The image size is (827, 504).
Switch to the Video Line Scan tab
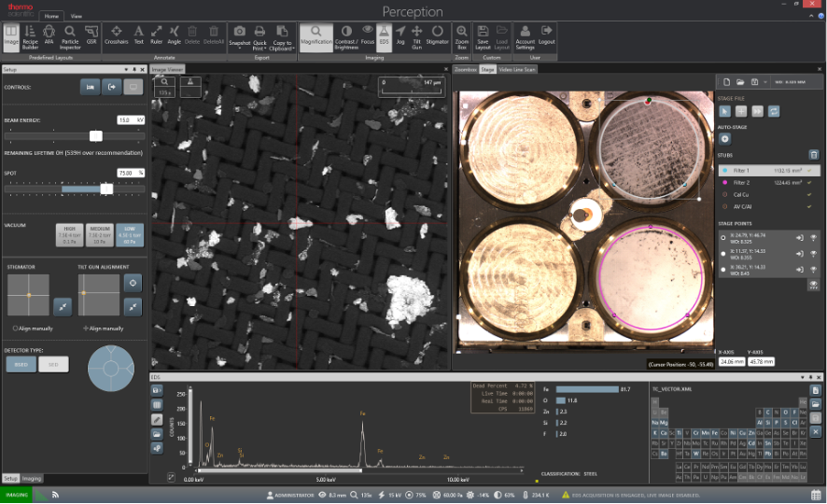pos(517,70)
